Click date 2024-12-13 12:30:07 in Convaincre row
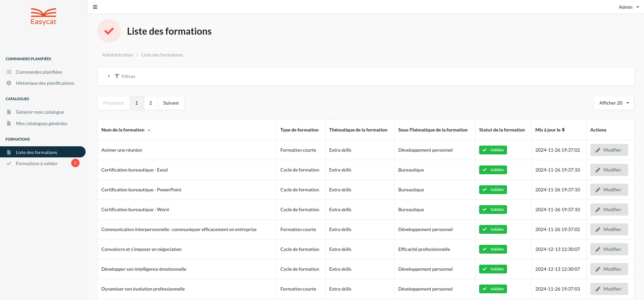This screenshot has height=300, width=644. click(558, 249)
